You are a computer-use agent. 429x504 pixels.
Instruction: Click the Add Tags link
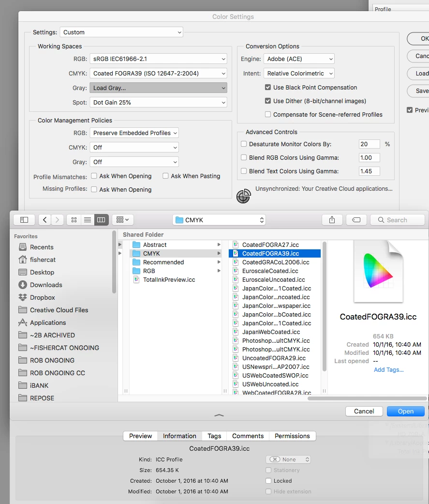388,369
